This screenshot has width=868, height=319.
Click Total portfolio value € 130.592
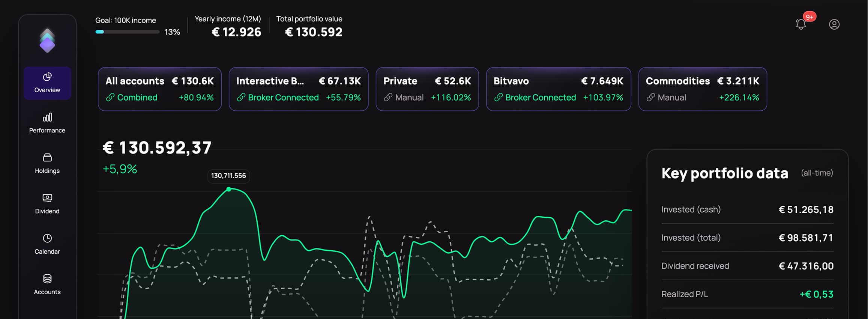coord(314,32)
